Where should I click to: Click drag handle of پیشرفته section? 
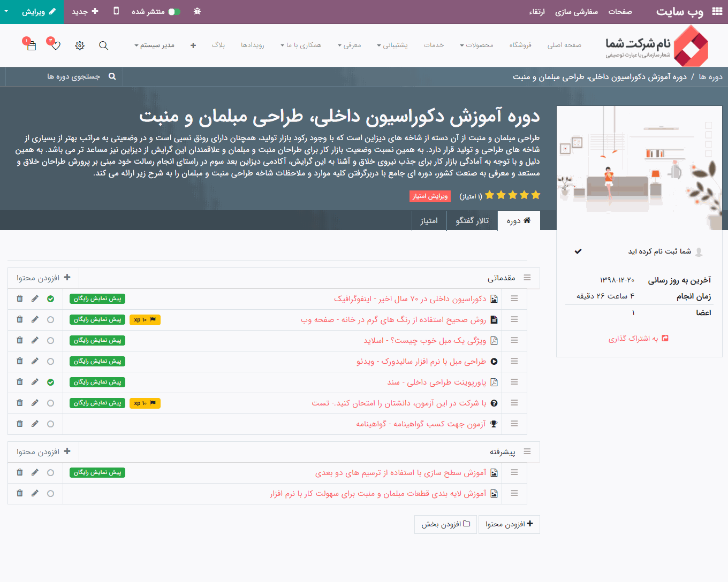click(527, 451)
